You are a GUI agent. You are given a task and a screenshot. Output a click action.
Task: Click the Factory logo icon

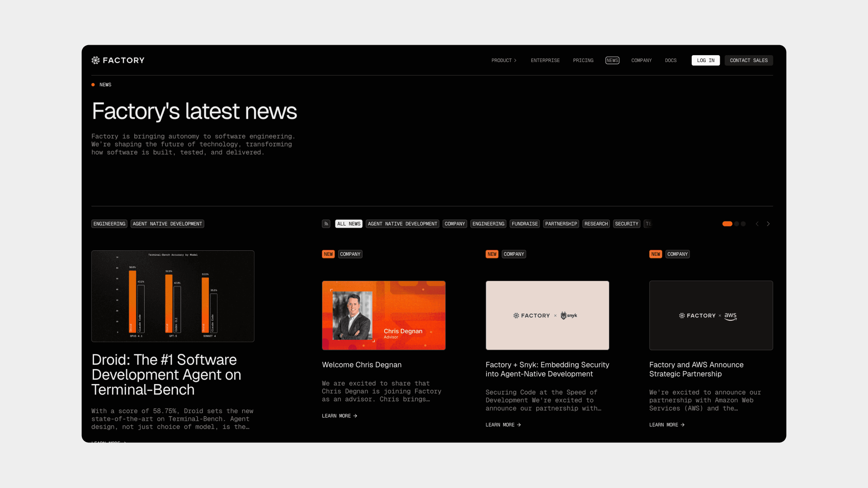tap(95, 60)
